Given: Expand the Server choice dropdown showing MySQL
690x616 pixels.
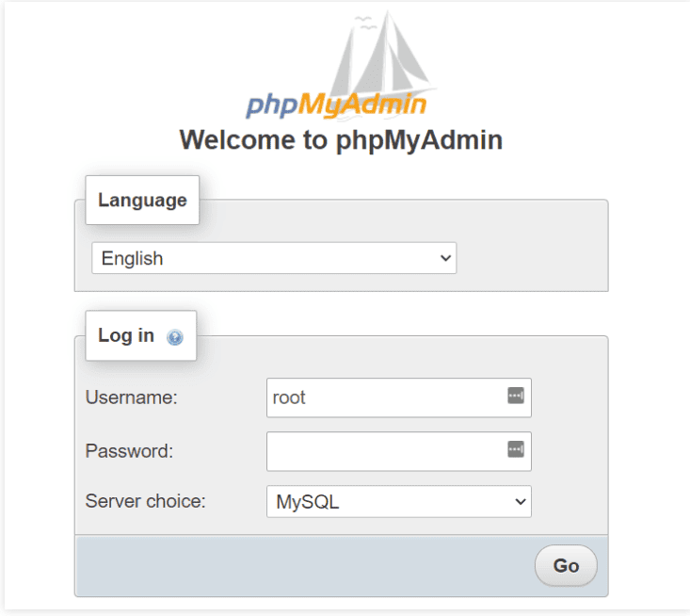Looking at the screenshot, I should coord(398,502).
